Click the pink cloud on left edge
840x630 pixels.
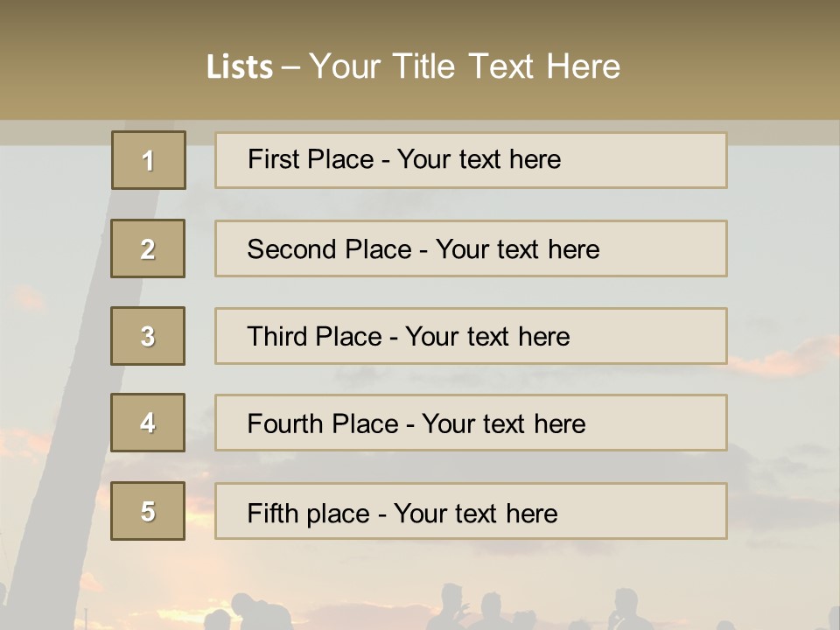[x=28, y=299]
